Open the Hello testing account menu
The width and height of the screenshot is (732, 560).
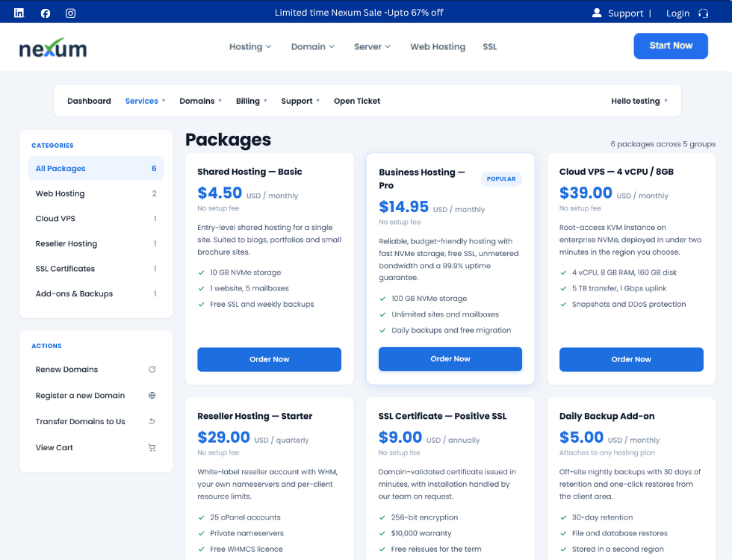pos(639,101)
